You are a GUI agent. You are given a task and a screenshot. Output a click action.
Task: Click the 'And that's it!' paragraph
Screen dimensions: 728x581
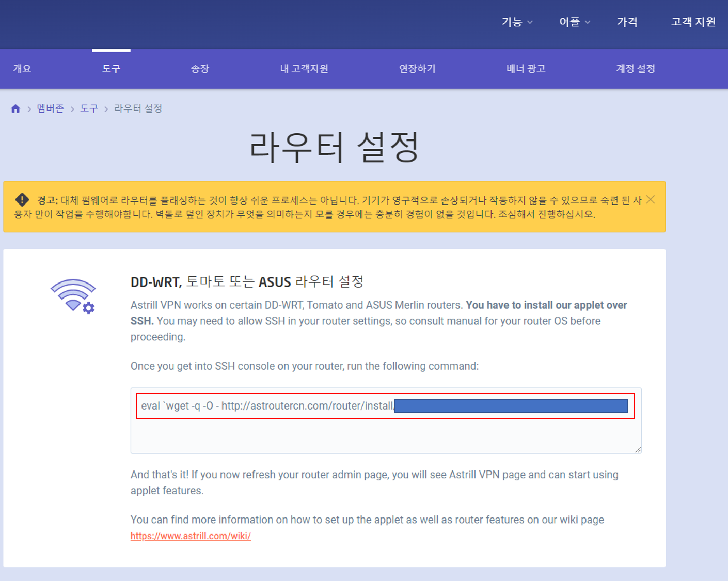[x=374, y=482]
